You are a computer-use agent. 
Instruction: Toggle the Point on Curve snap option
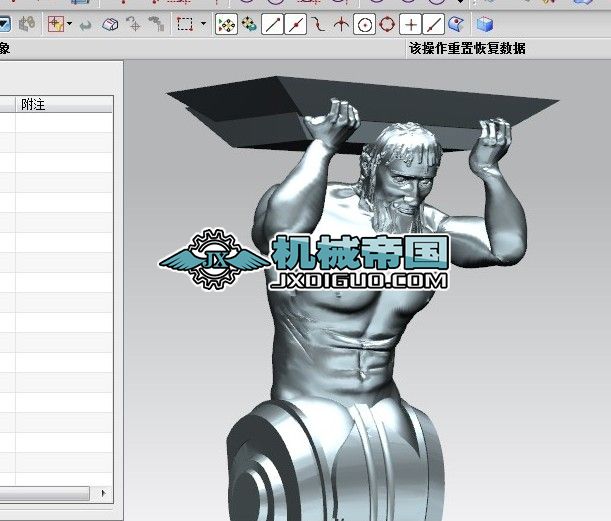(x=433, y=25)
